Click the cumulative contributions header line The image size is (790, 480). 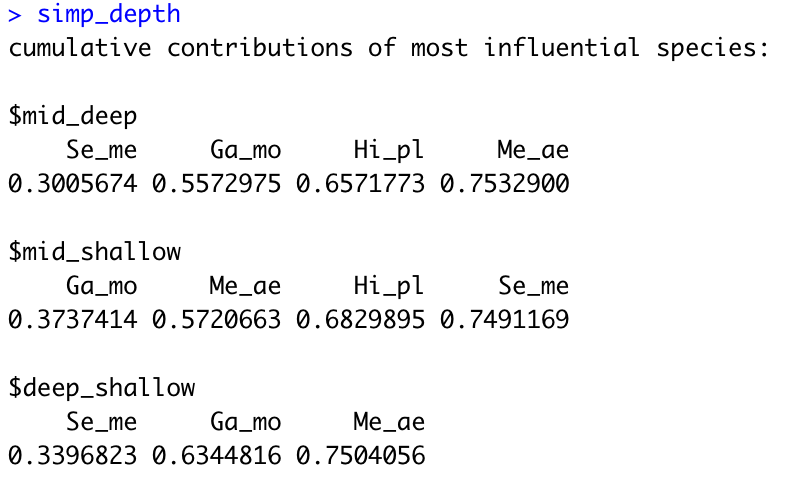click(x=388, y=48)
